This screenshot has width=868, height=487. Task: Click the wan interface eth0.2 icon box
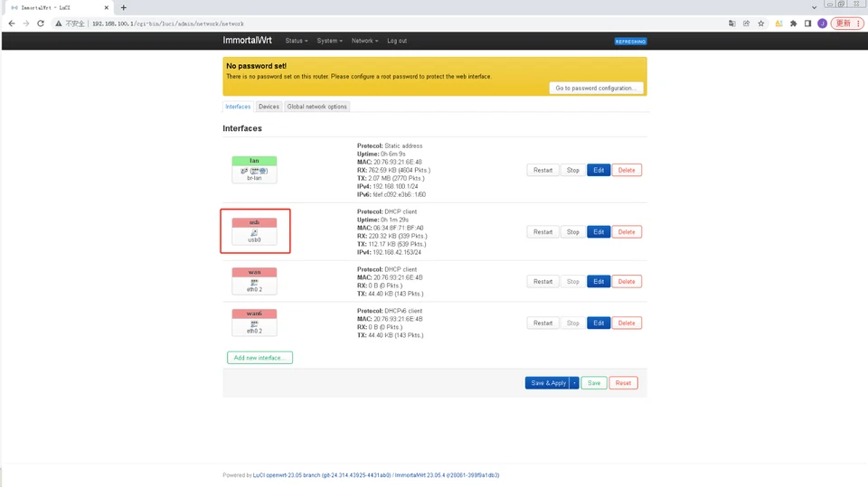click(254, 281)
